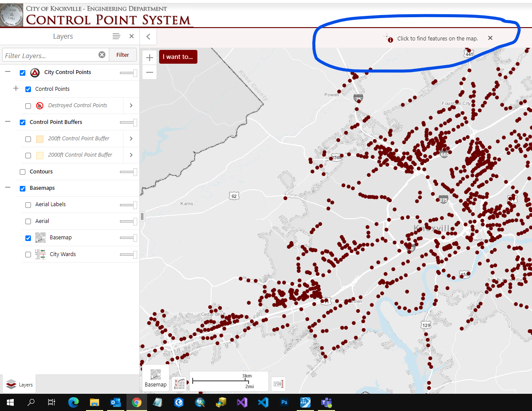Image resolution: width=532 pixels, height=411 pixels.
Task: Uncheck the Control Points sublayer
Action: (x=28, y=89)
